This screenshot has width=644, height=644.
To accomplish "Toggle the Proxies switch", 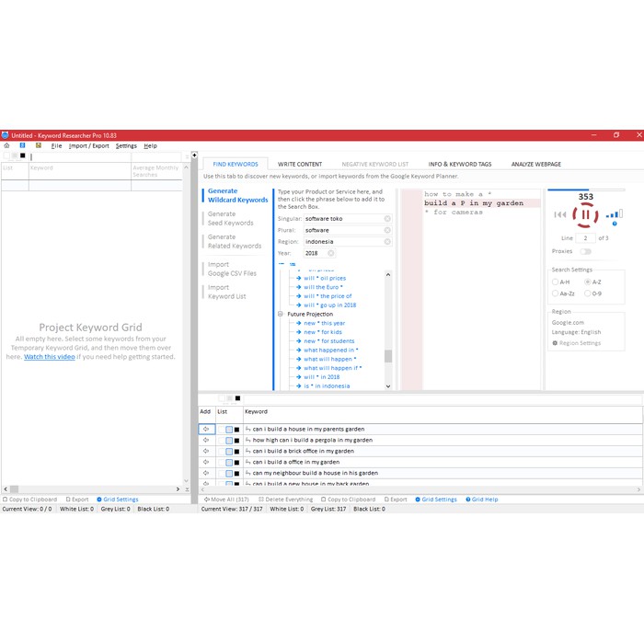I will [585, 251].
